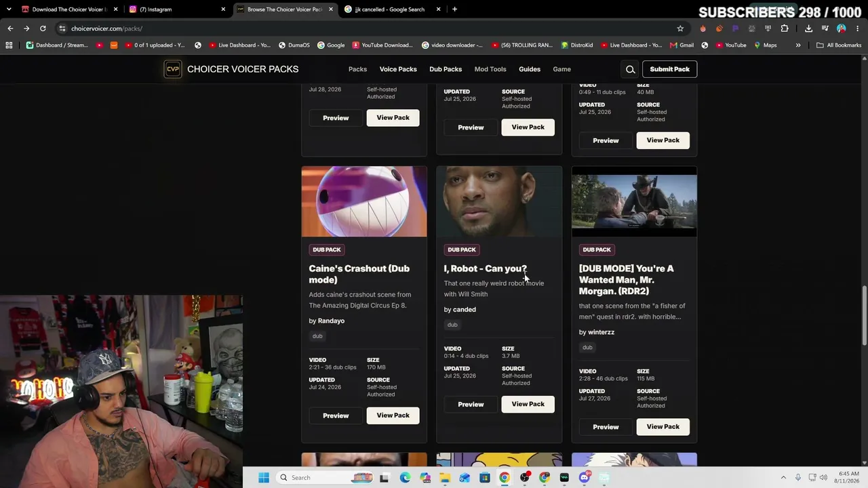The width and height of the screenshot is (868, 488).
Task: Click the dub tag on I, Robot card
Action: click(x=452, y=325)
